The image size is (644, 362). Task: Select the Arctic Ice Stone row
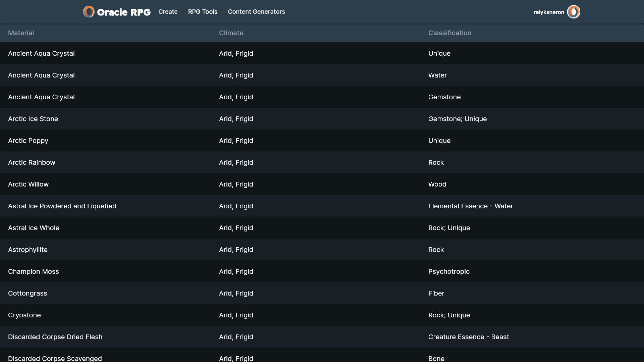33,119
